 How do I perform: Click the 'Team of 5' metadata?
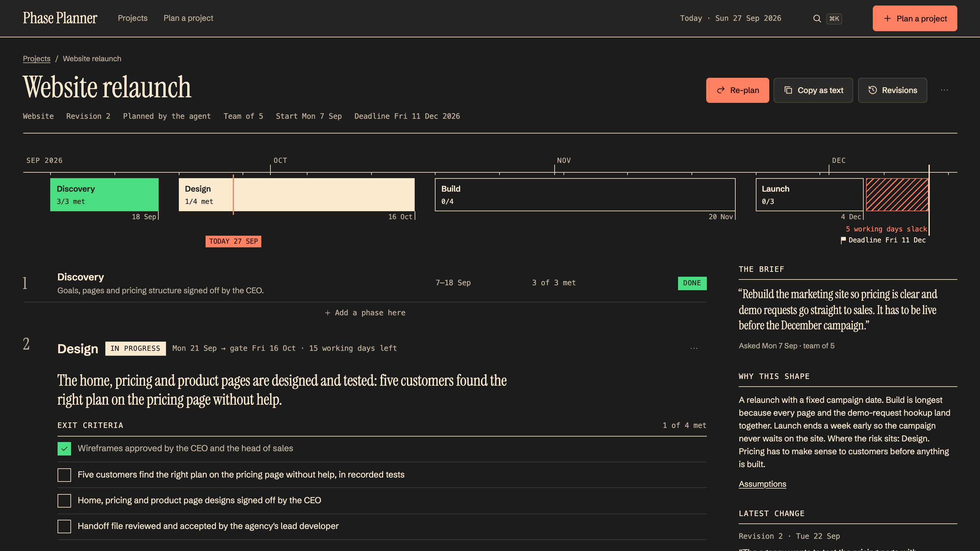243,116
